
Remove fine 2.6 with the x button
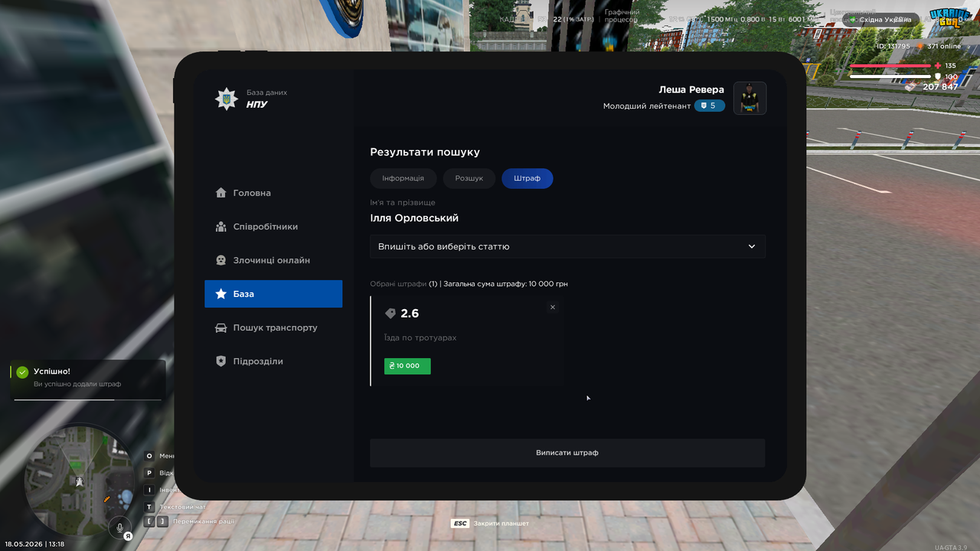tap(553, 307)
